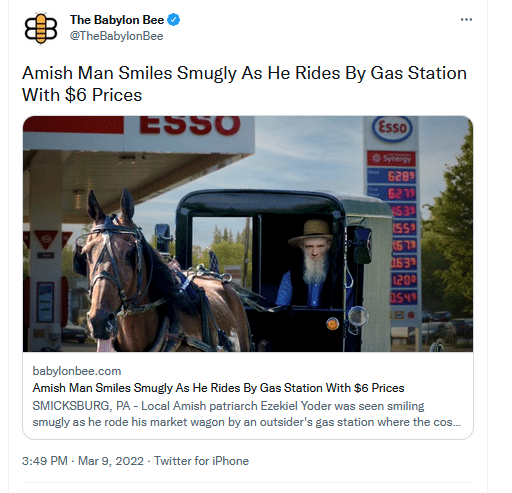Click the babylonbee.com domain in card
Image resolution: width=512 pixels, height=493 pixels.
tap(77, 371)
